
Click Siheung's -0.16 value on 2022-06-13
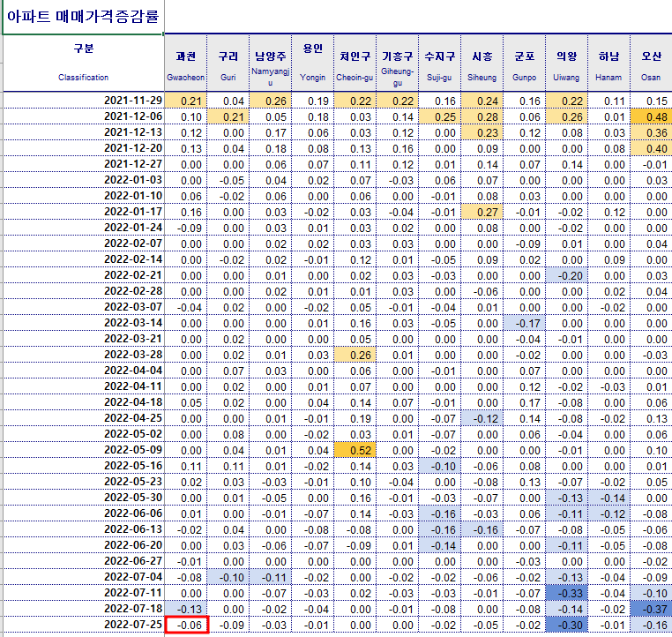(x=482, y=528)
